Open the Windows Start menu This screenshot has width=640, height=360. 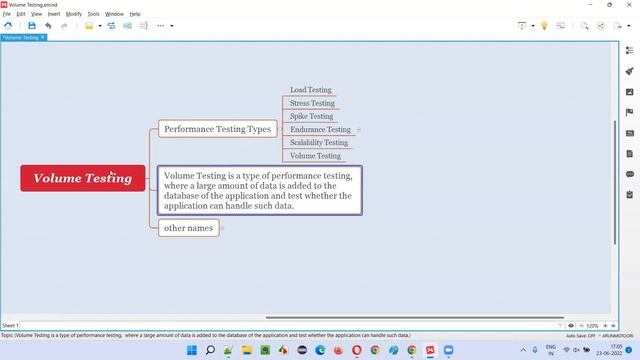[x=191, y=350]
